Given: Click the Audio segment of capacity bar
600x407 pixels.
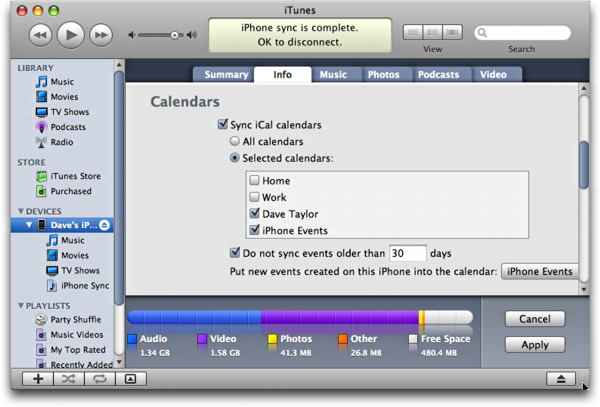Looking at the screenshot, I should tap(194, 317).
